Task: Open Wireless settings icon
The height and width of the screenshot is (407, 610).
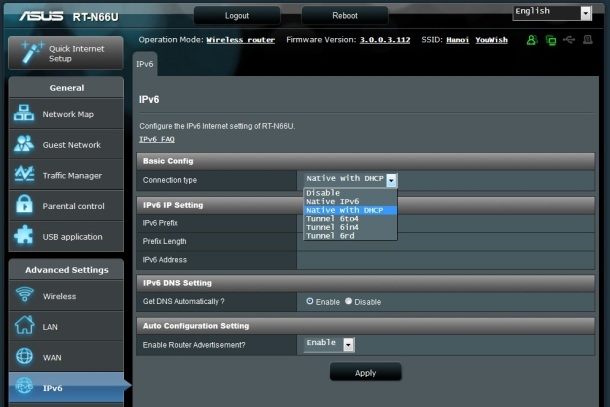Action: click(25, 296)
